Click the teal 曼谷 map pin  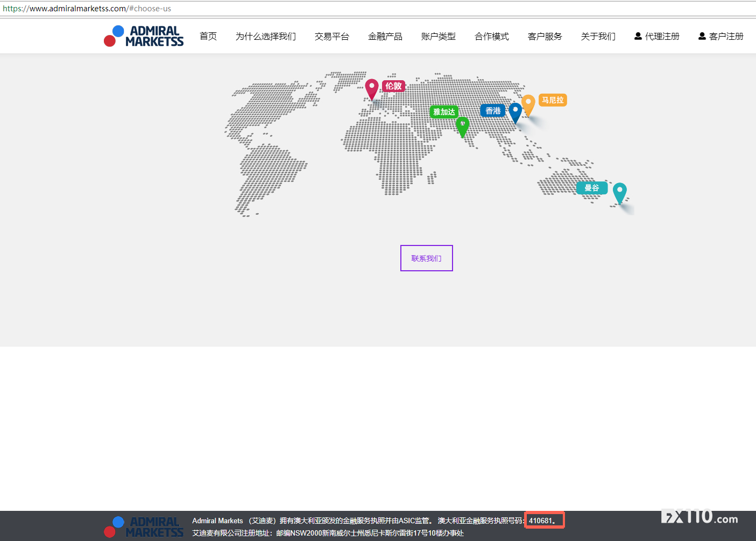(x=620, y=193)
